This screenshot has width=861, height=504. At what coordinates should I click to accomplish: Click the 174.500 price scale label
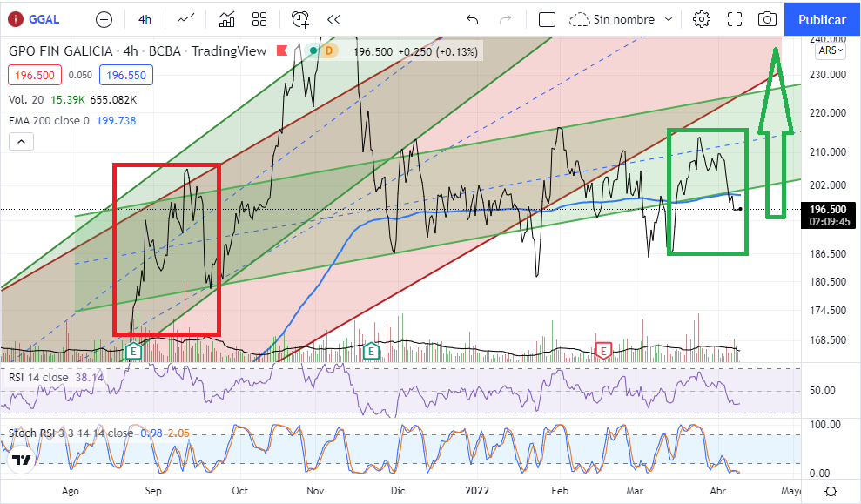[828, 311]
